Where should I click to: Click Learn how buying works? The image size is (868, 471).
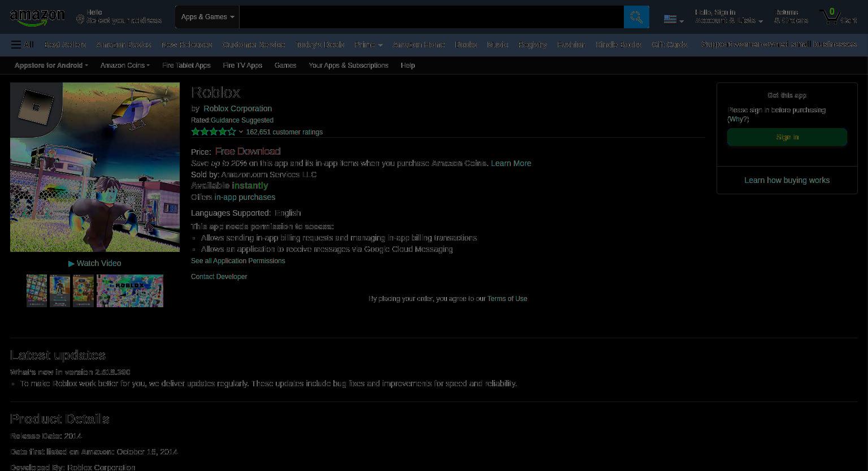787,180
